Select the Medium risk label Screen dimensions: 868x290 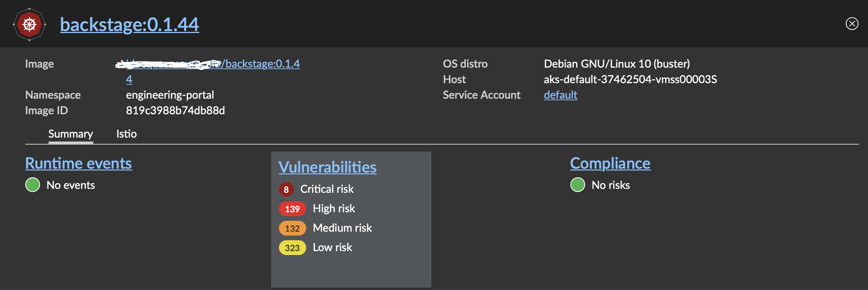342,228
